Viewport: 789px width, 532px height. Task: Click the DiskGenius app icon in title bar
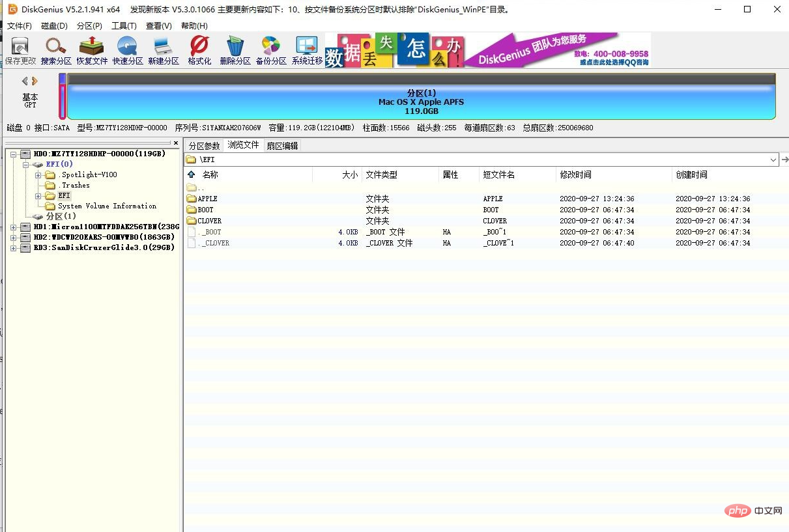pos(12,9)
